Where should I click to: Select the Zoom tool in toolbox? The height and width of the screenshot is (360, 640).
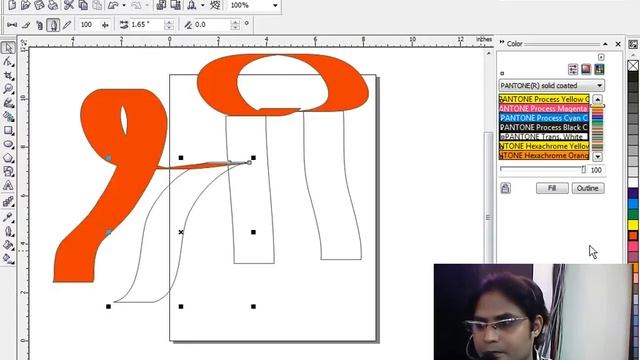tap(8, 89)
